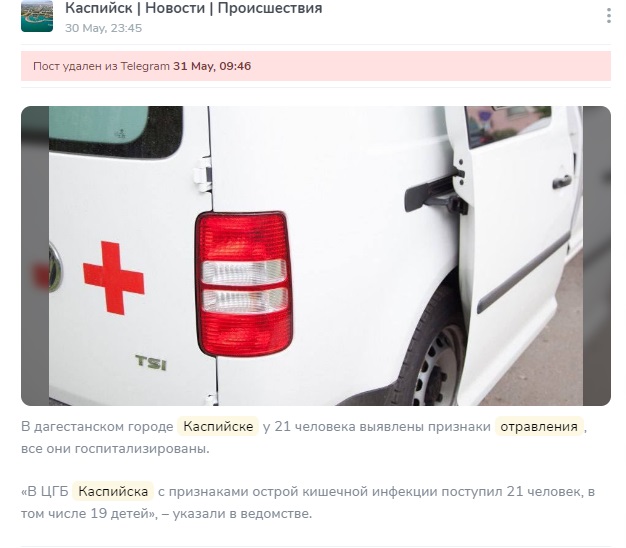
Task: Click the pink Пост удален из Telegram banner
Action: [316, 66]
